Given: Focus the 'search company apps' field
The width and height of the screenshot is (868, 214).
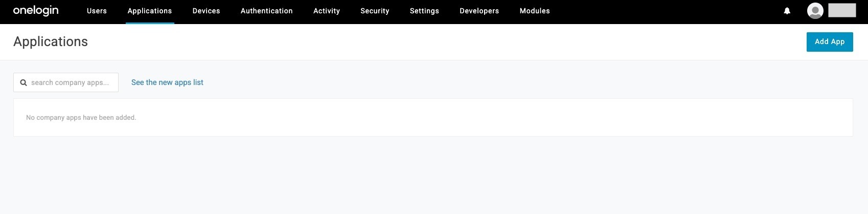Looking at the screenshot, I should point(72,82).
